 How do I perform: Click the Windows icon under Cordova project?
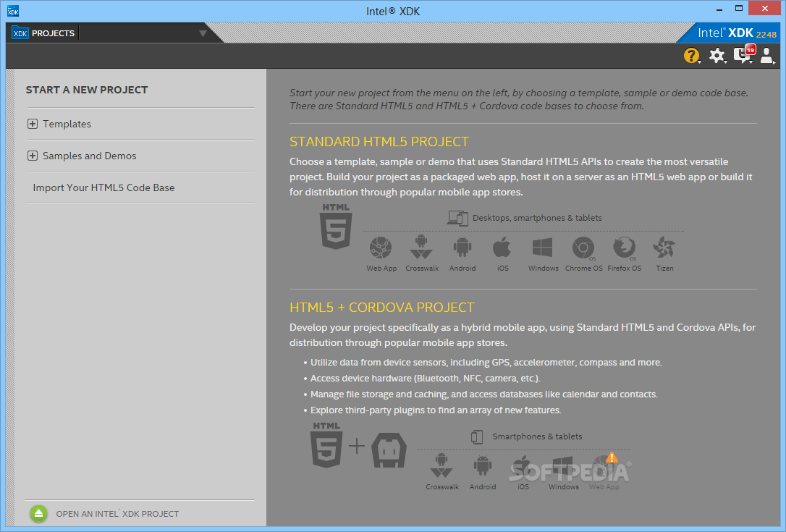(563, 467)
